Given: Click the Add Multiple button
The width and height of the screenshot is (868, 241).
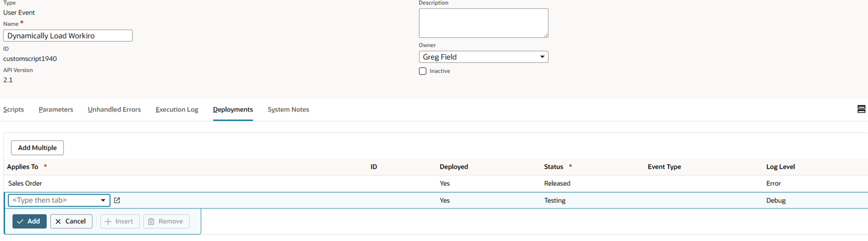Looking at the screenshot, I should (x=37, y=148).
